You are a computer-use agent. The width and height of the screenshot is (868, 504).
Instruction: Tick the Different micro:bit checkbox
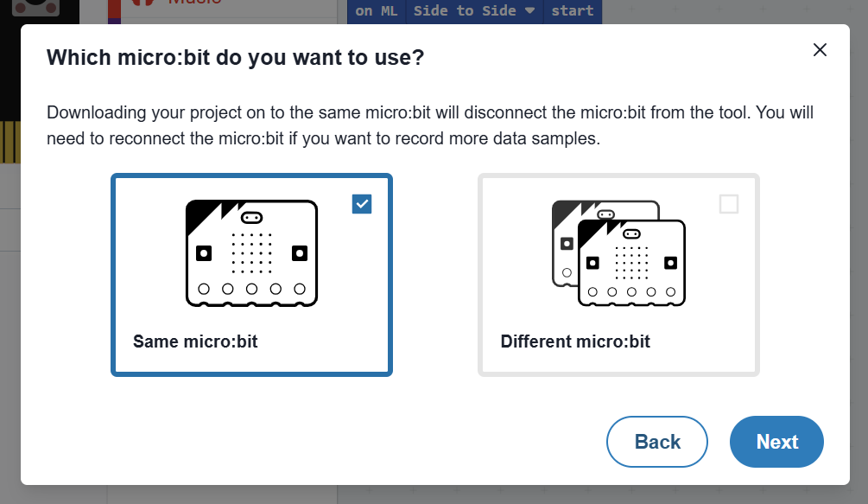tap(729, 204)
